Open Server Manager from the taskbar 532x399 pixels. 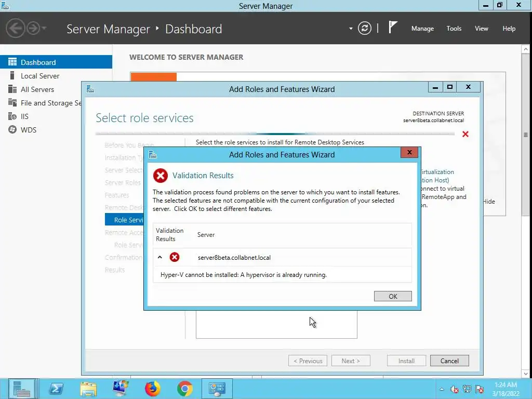(22, 389)
